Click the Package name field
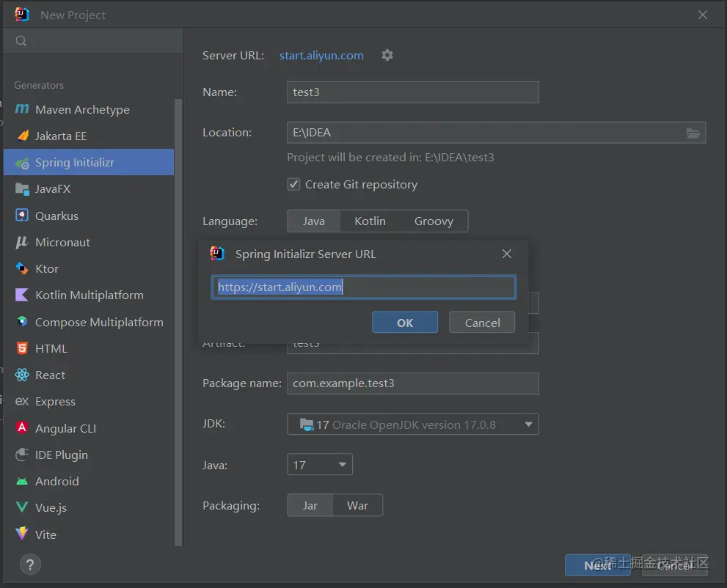Image resolution: width=727 pixels, height=588 pixels. pyautogui.click(x=412, y=383)
